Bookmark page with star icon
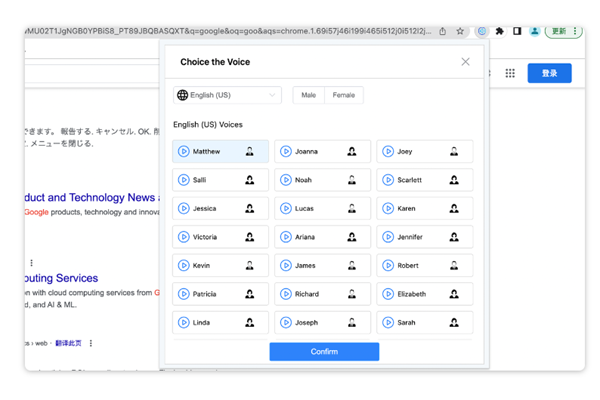The image size is (600, 400). (x=460, y=31)
